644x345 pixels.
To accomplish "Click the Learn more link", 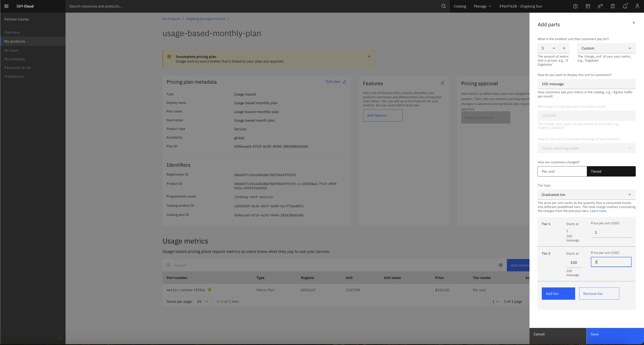I will click(x=598, y=211).
